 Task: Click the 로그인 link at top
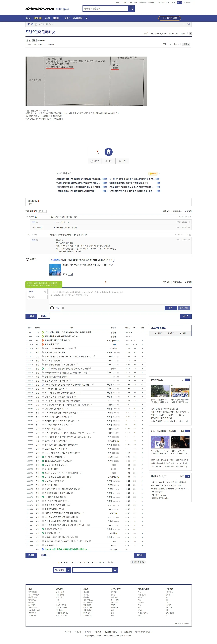179,2
